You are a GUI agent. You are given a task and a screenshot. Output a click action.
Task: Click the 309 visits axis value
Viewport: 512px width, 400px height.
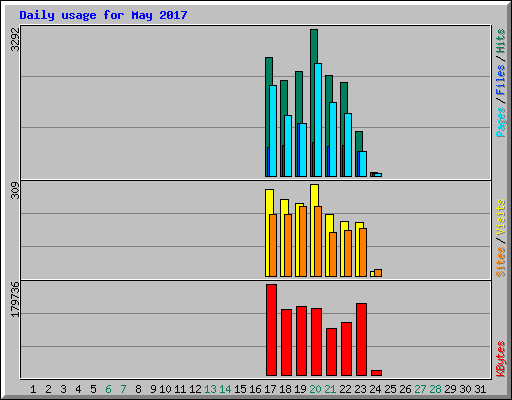point(15,190)
